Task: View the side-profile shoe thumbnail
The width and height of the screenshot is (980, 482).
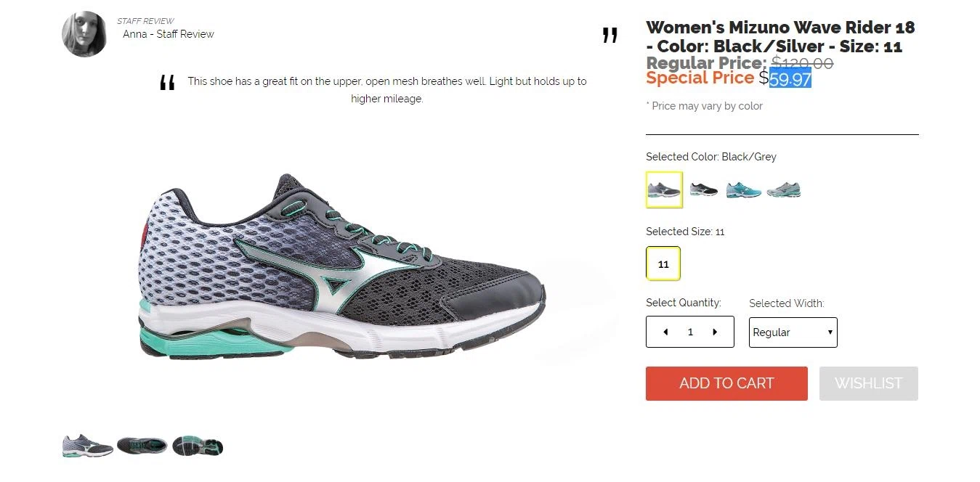Action: pyautogui.click(x=88, y=446)
